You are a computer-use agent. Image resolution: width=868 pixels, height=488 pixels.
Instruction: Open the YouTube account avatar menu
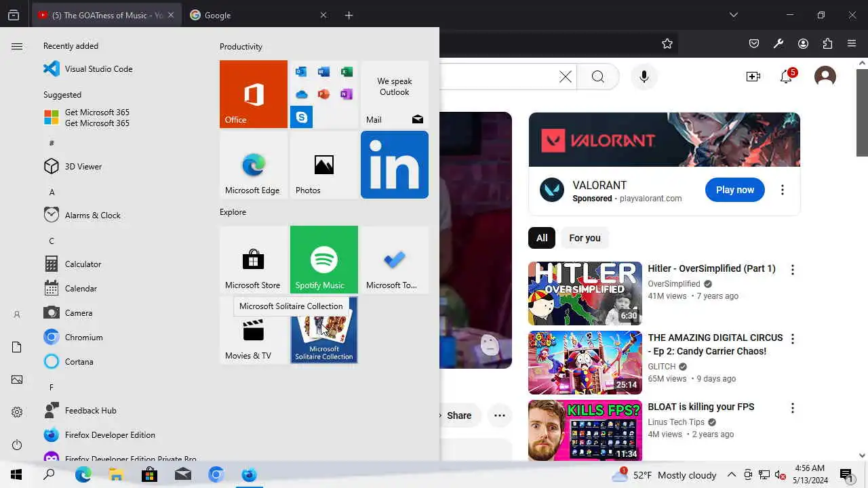point(825,77)
